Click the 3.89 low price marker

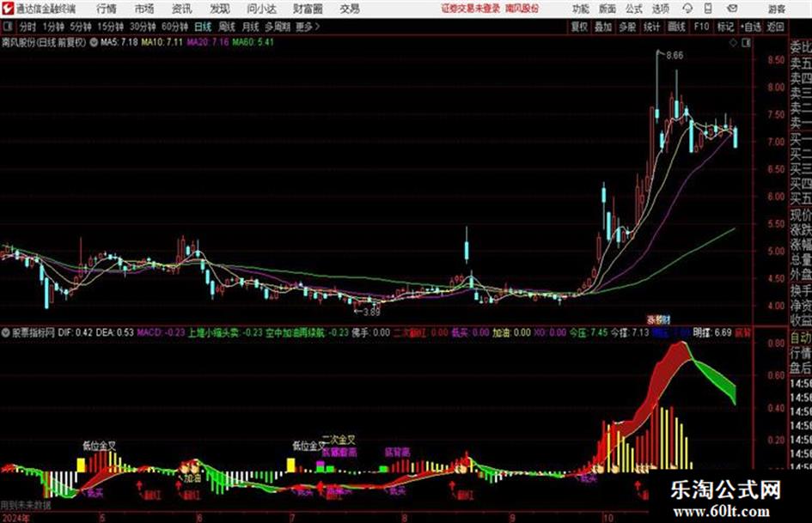pos(371,312)
